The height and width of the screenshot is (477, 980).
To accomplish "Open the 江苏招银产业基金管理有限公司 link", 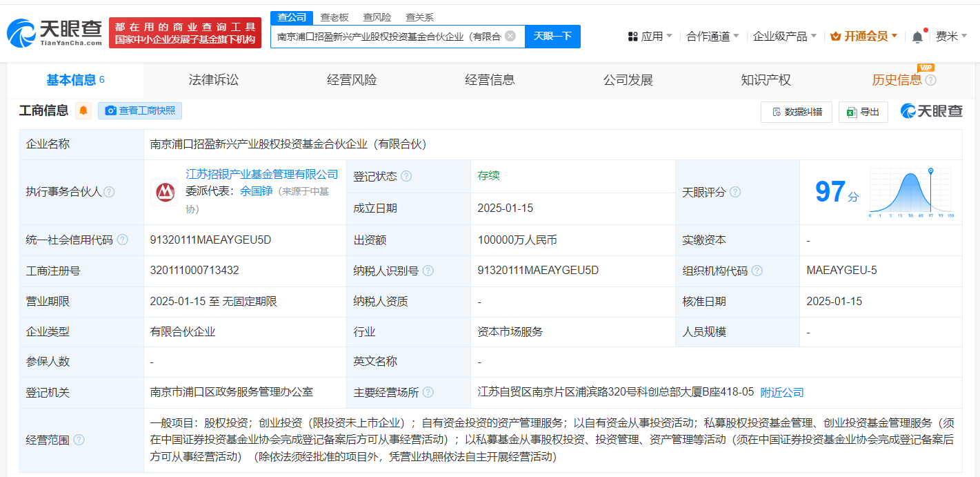I will pos(262,174).
